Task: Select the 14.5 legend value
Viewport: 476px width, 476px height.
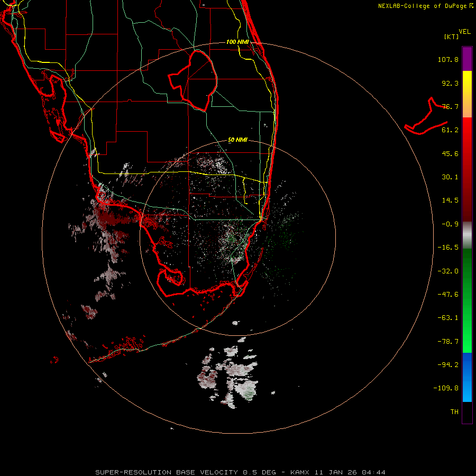Action: click(x=450, y=200)
